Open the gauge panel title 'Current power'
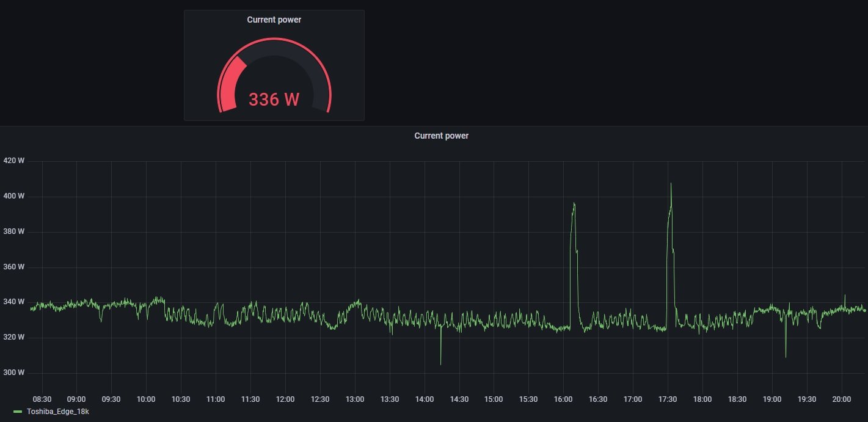 274,20
